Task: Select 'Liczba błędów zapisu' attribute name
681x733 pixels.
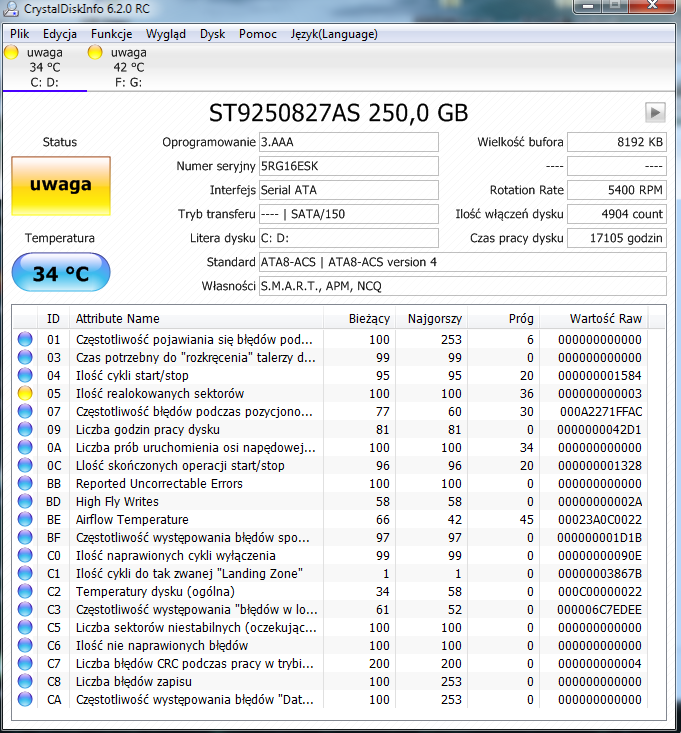Action: [134, 682]
